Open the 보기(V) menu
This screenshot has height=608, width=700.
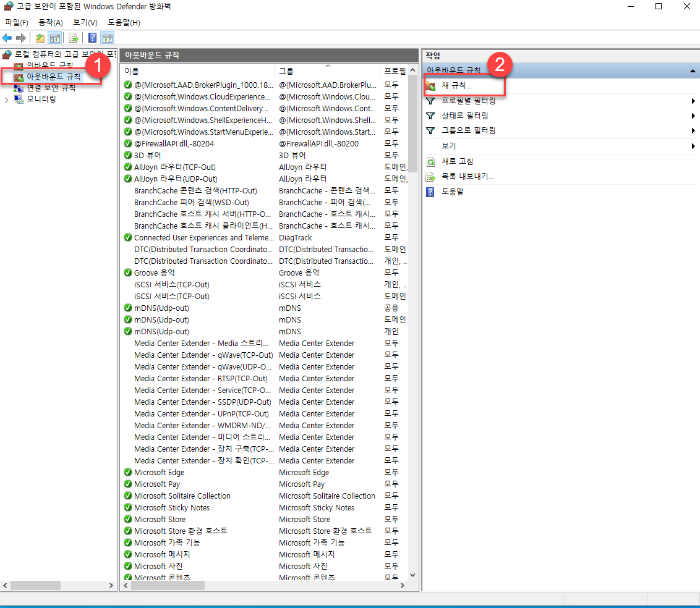pyautogui.click(x=85, y=23)
